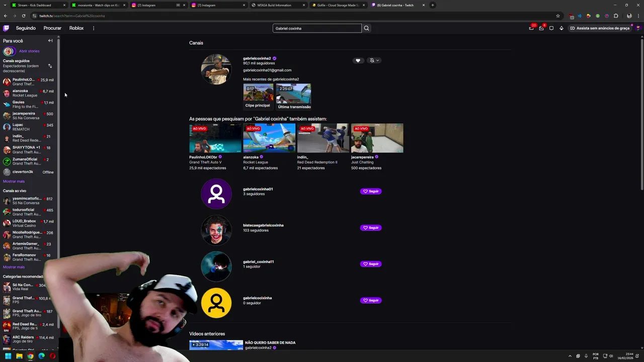Open gabrielcoxinha01 purple avatar
This screenshot has height=362, width=644.
[216, 194]
